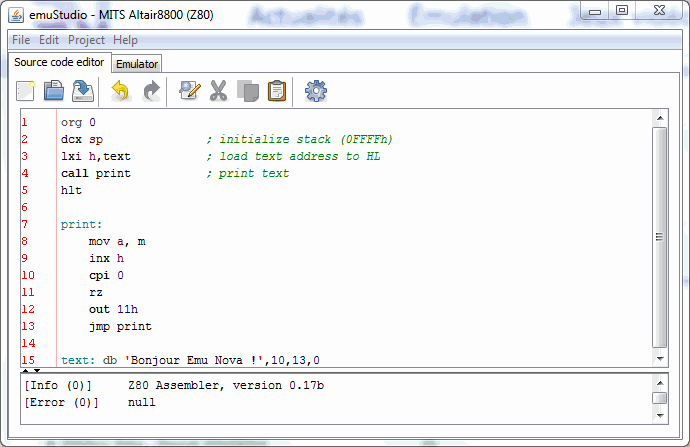Collapse the editor pane using the divider up arrow
This screenshot has height=447, width=690.
[x=26, y=370]
